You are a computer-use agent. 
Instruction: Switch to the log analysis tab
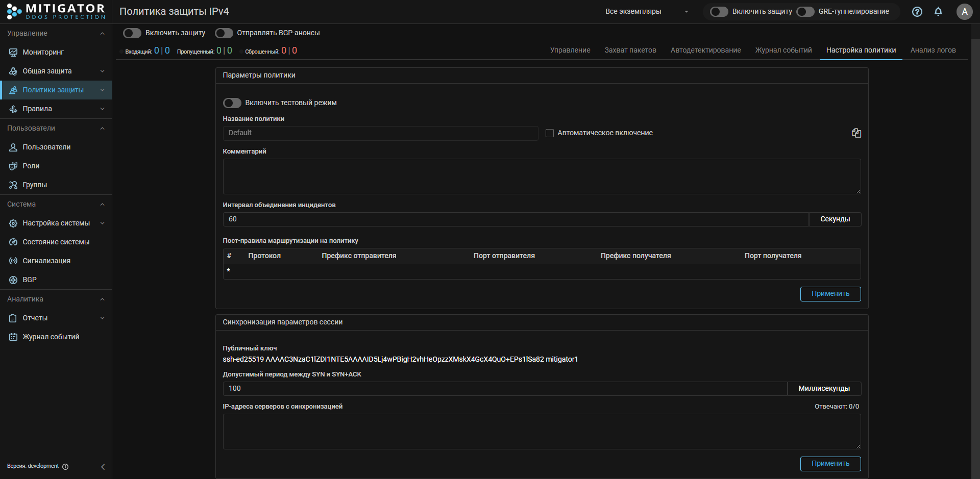(933, 50)
